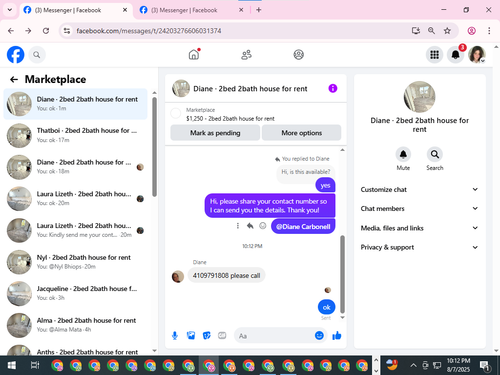Click the browser address bar URL
500x375 pixels.
pyautogui.click(x=149, y=31)
